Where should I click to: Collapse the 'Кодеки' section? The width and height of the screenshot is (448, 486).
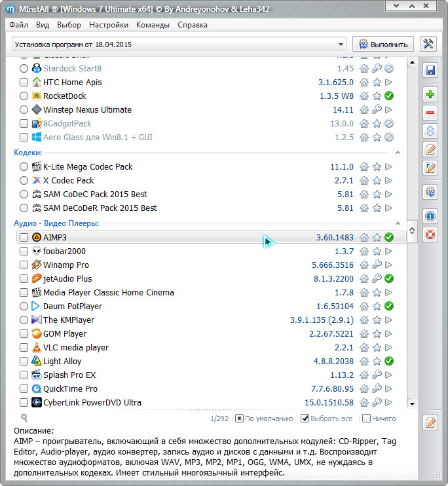point(398,153)
